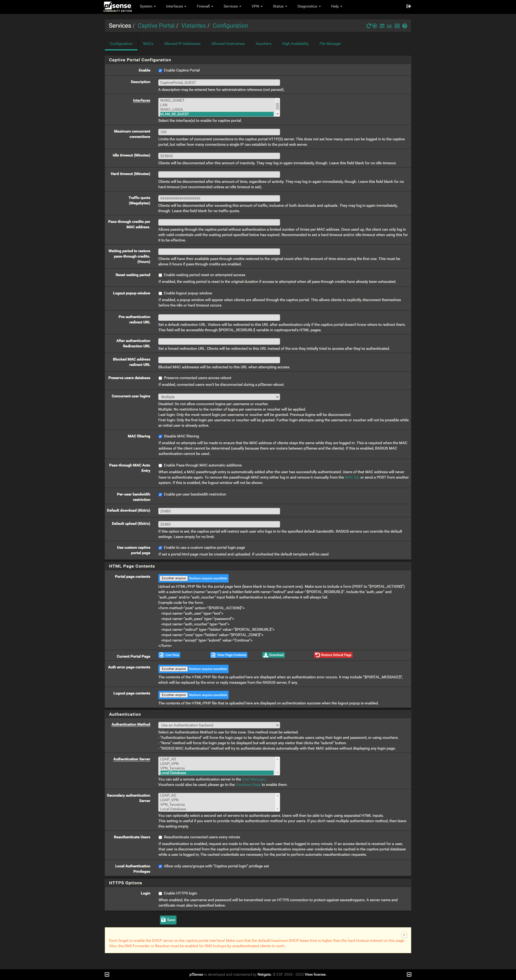Click View license link in footer
Screen dimensions: 516x980
point(315,974)
